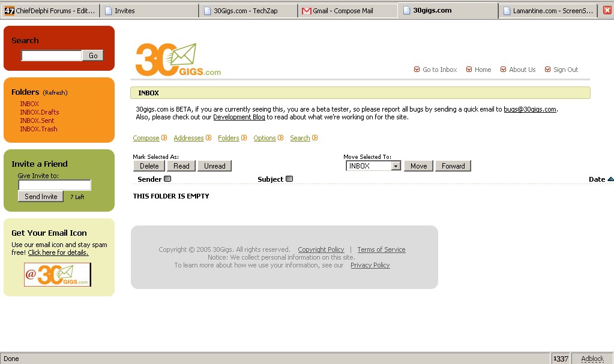The height and width of the screenshot is (364, 614).
Task: Open the INBOX.Trash folder
Action: (x=38, y=129)
